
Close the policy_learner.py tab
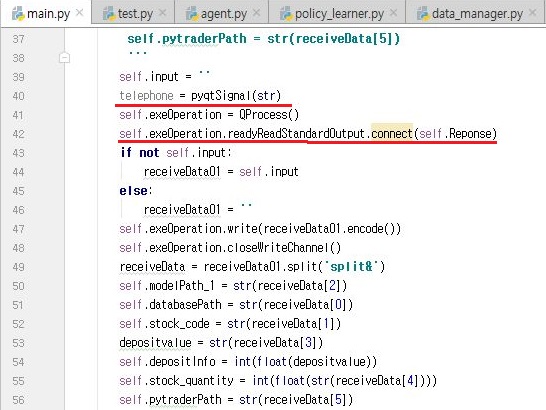(x=393, y=13)
